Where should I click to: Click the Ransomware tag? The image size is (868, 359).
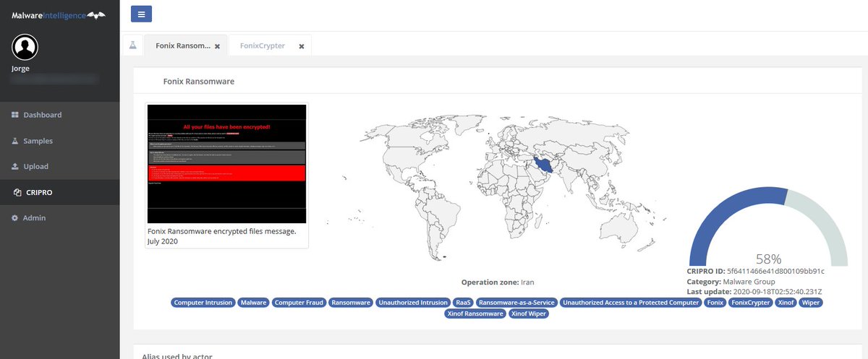coord(351,303)
